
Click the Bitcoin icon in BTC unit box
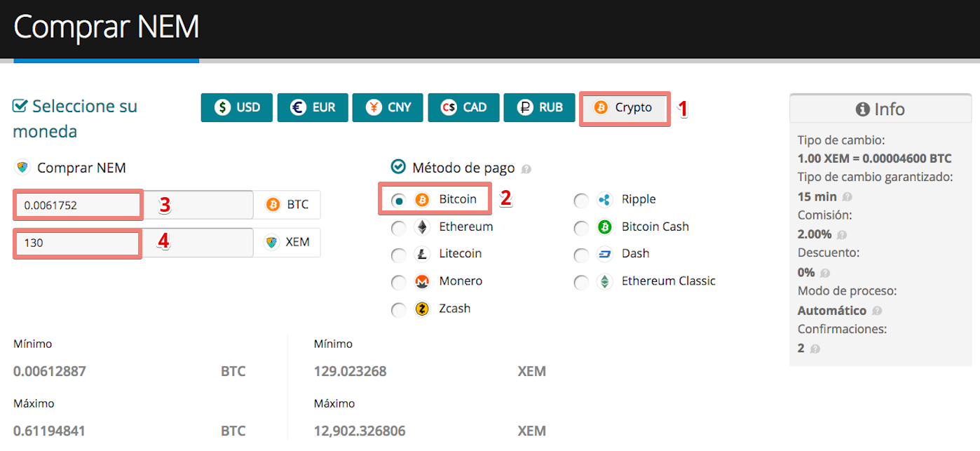[273, 205]
